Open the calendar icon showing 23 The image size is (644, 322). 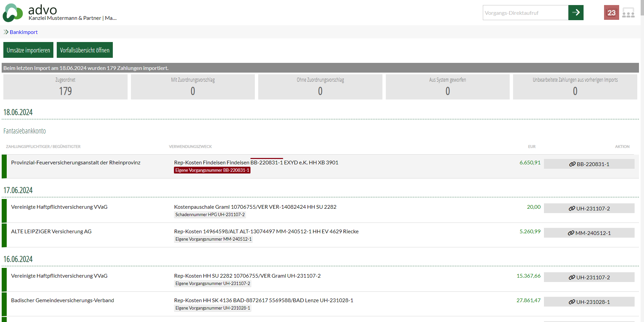pos(611,13)
